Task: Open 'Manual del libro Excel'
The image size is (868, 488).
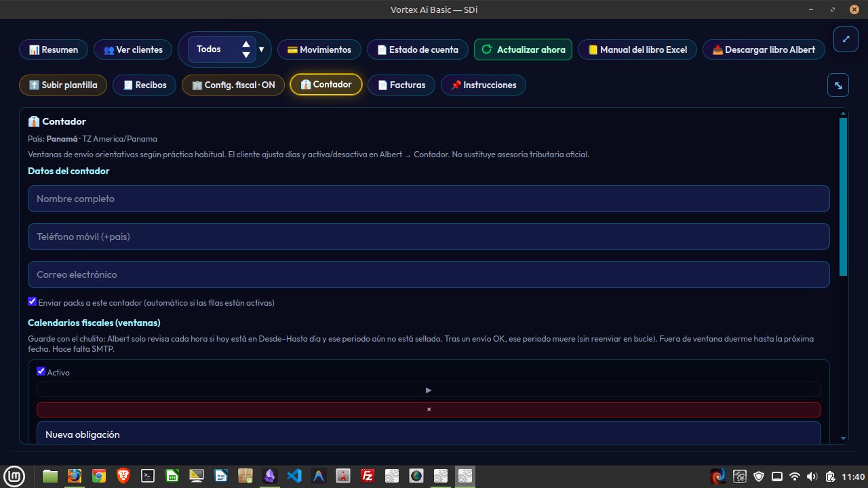Action: pyautogui.click(x=637, y=49)
